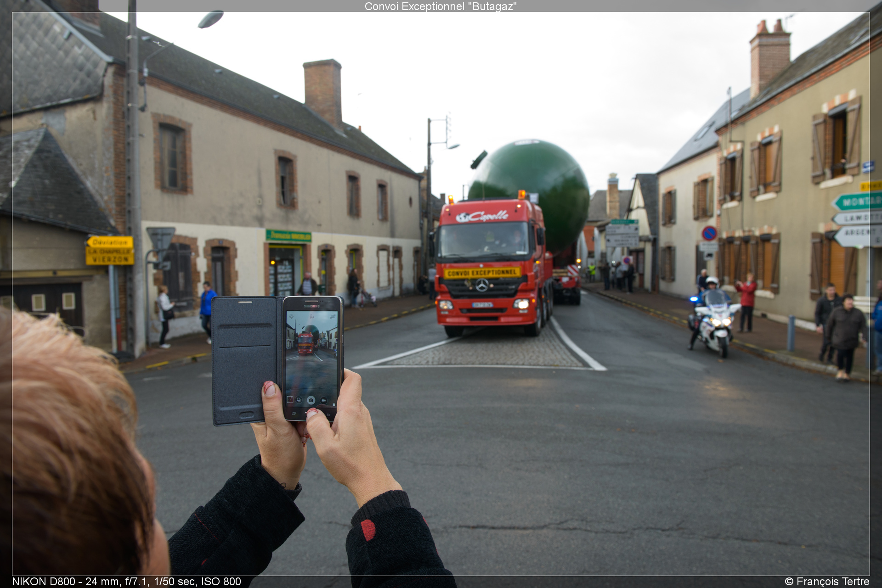Image resolution: width=882 pixels, height=588 pixels.
Task: Tap the switch camera icon on the phone
Action: (x=333, y=316)
